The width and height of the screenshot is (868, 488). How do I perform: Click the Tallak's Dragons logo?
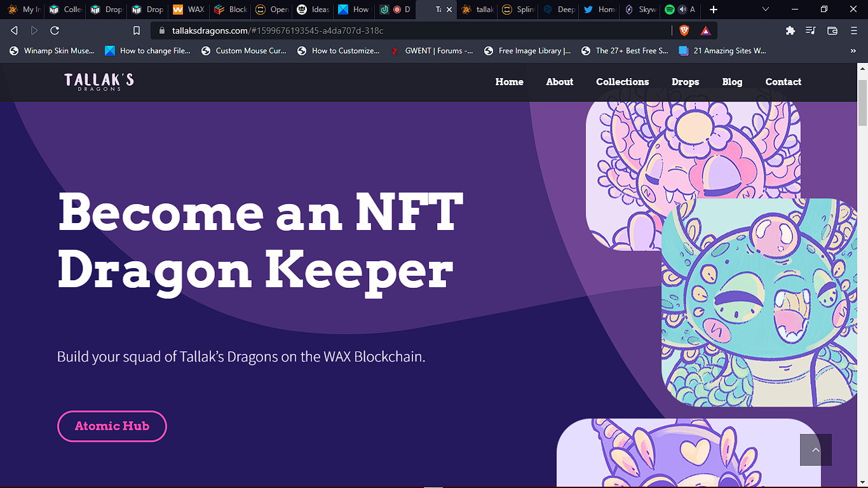(x=99, y=82)
